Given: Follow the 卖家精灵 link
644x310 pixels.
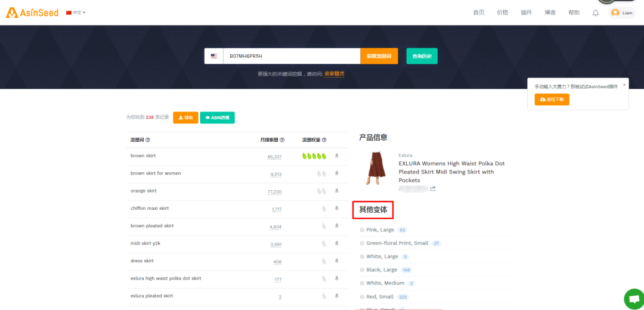Looking at the screenshot, I should (335, 74).
